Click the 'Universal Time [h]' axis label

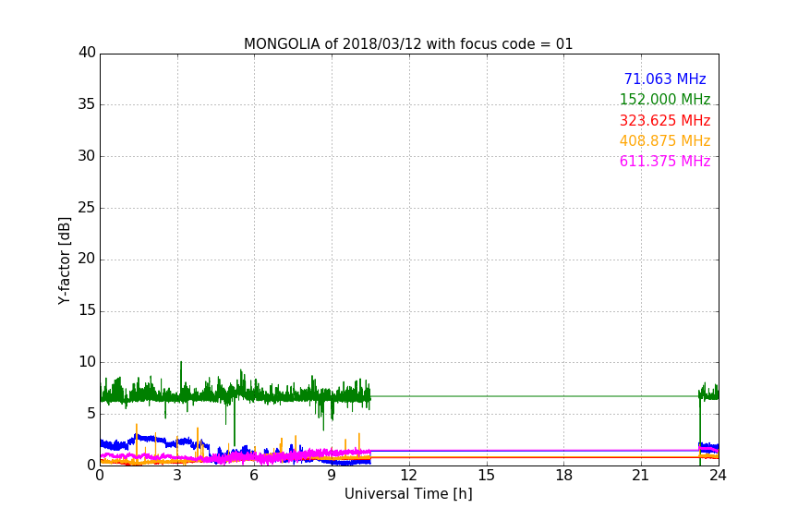(x=408, y=494)
